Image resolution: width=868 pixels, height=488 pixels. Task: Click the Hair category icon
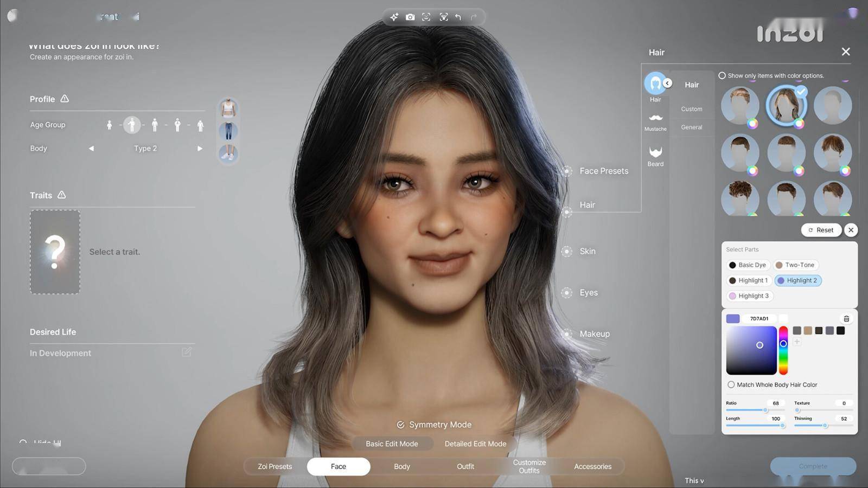coord(655,84)
